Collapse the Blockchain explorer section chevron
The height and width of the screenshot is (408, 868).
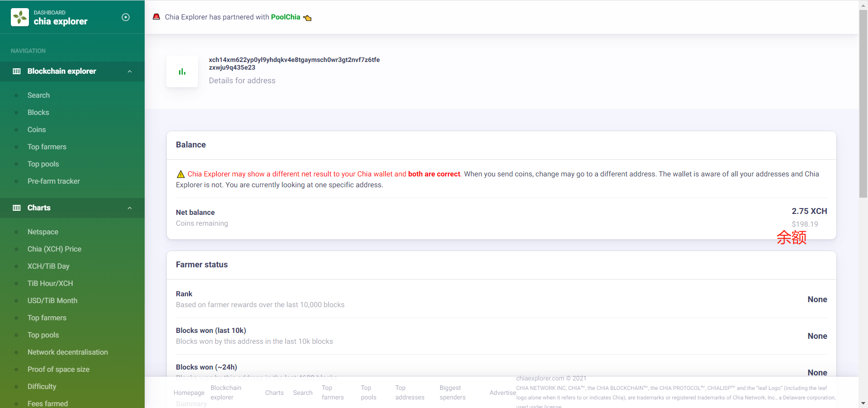[x=130, y=71]
